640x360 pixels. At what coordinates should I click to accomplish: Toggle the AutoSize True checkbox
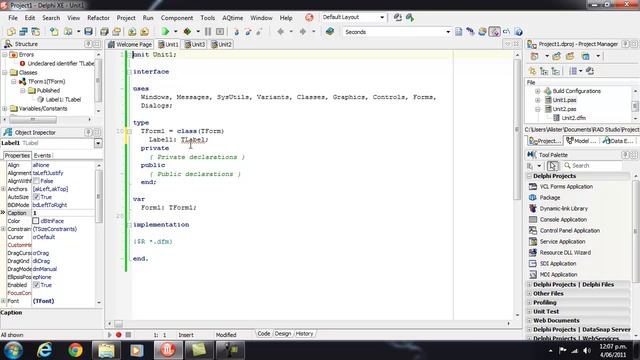point(36,197)
